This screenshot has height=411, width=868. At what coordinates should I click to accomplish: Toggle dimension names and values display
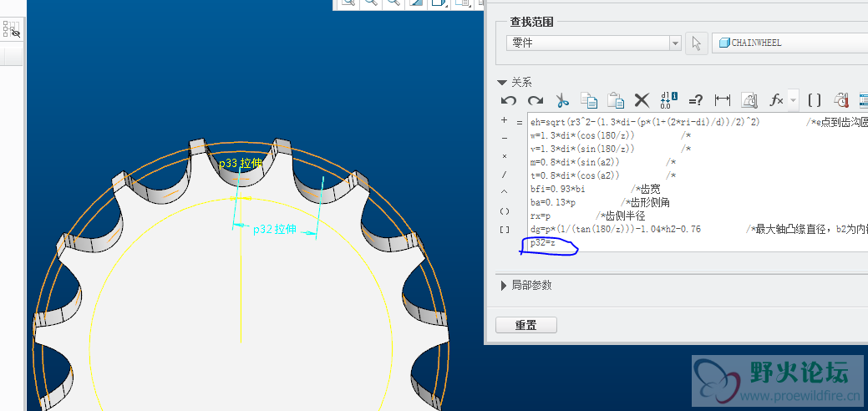668,100
